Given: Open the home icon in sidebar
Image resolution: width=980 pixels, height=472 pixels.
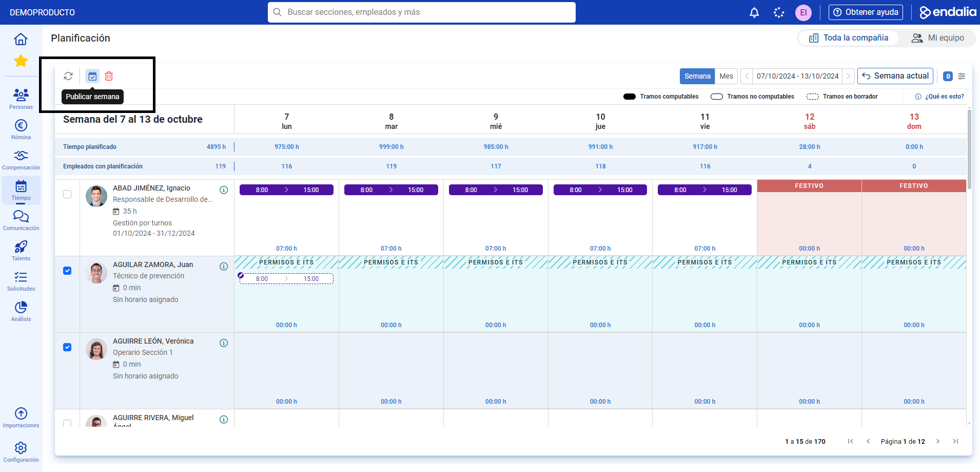Looking at the screenshot, I should click(21, 39).
